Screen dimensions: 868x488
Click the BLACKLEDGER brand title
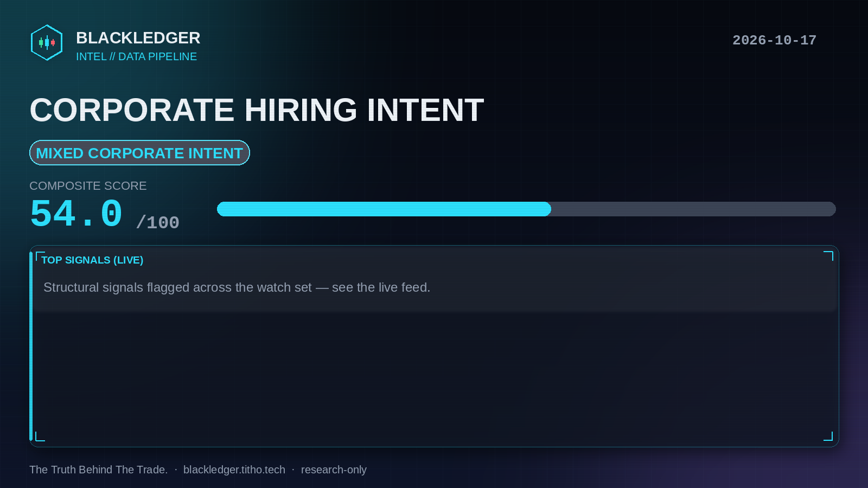pyautogui.click(x=138, y=38)
